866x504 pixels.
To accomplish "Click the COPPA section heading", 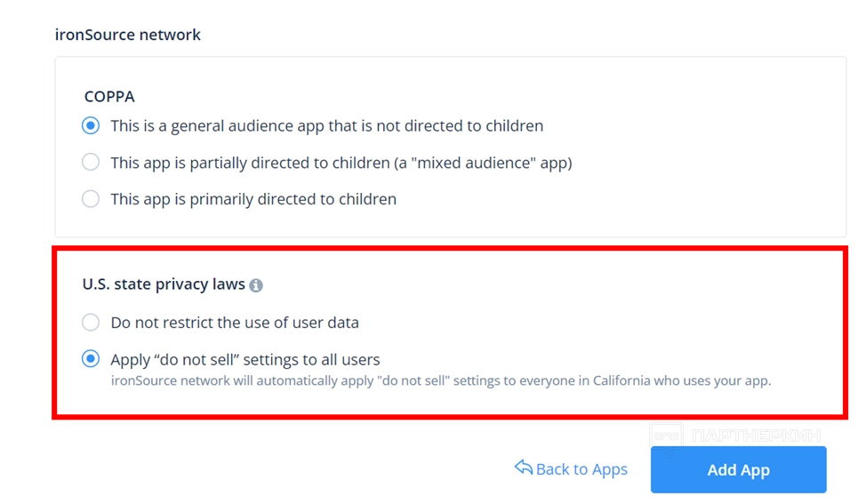I will [x=109, y=96].
